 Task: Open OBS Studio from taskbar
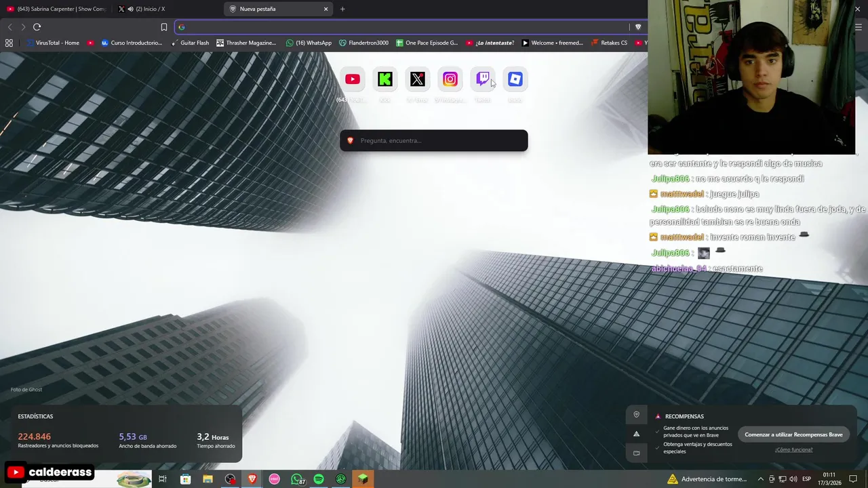230,479
